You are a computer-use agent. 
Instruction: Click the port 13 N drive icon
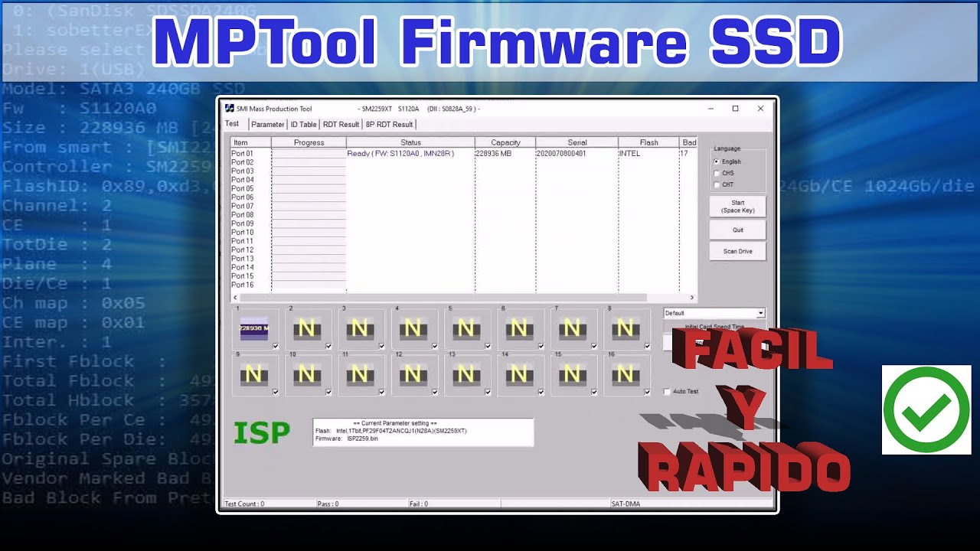pyautogui.click(x=465, y=375)
